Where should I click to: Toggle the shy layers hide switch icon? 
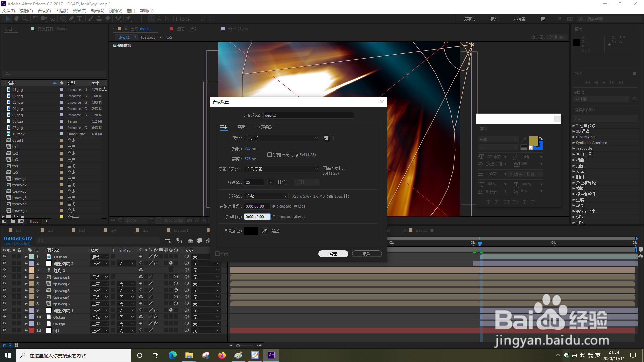tap(190, 241)
